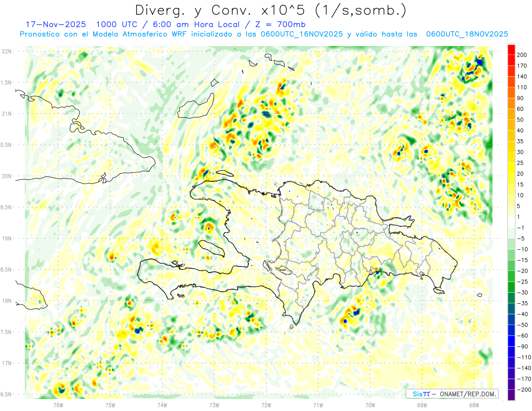Click the '74W' longitude label
532x411 pixels.
pyautogui.click(x=162, y=405)
